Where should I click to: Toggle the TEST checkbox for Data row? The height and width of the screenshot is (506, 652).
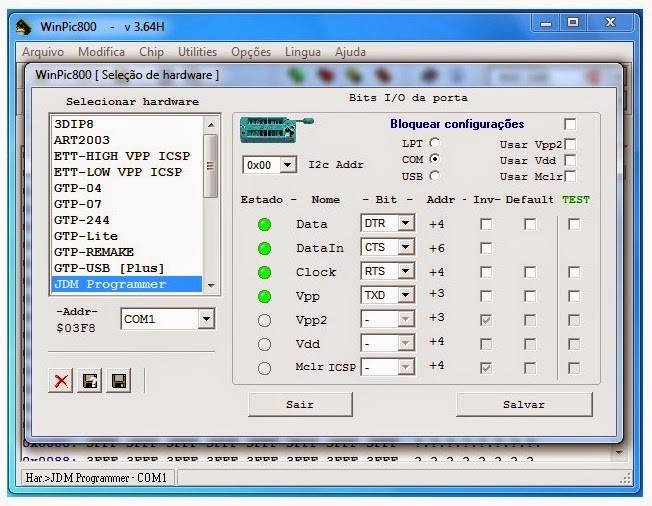tap(574, 225)
